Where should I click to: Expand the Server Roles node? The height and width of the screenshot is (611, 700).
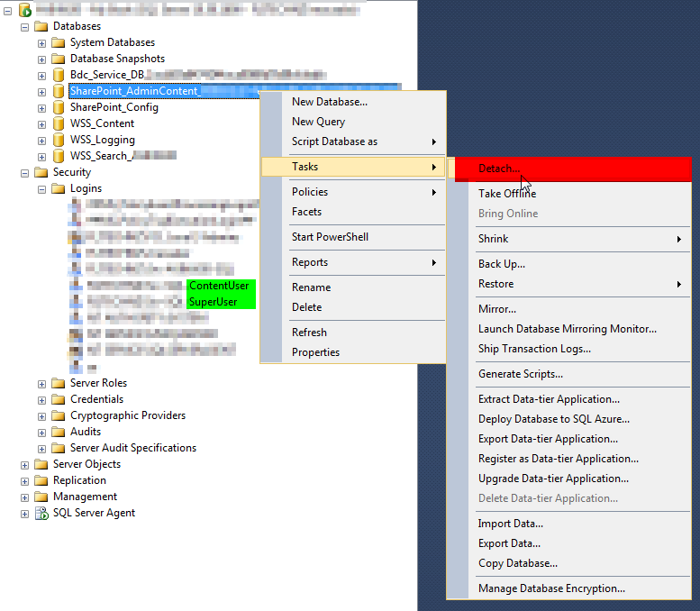[x=41, y=384]
